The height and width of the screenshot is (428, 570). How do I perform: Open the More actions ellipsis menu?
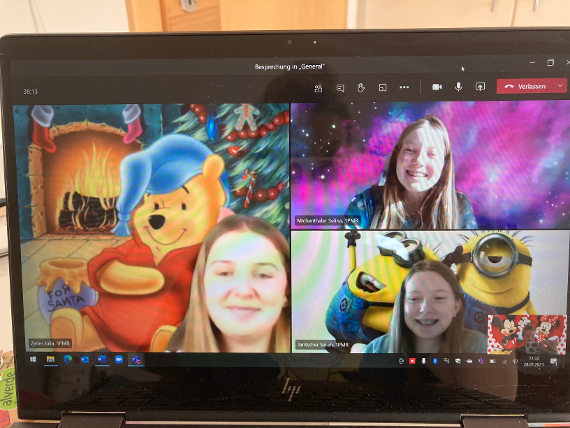pos(404,87)
